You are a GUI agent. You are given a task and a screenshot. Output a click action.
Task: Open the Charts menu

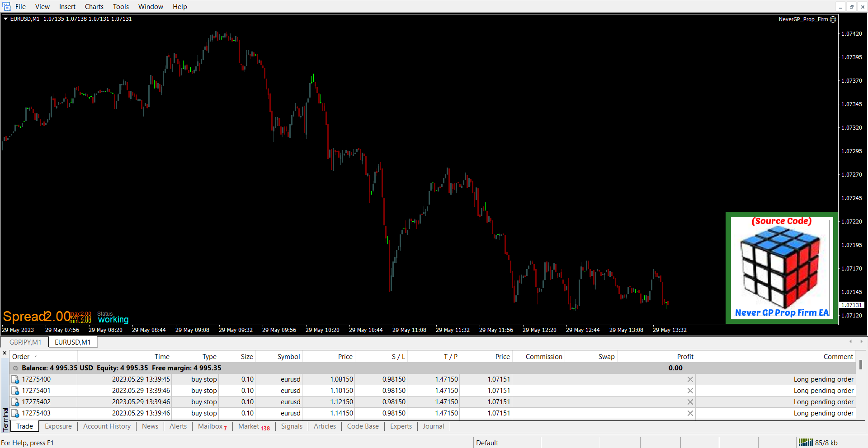tap(94, 7)
